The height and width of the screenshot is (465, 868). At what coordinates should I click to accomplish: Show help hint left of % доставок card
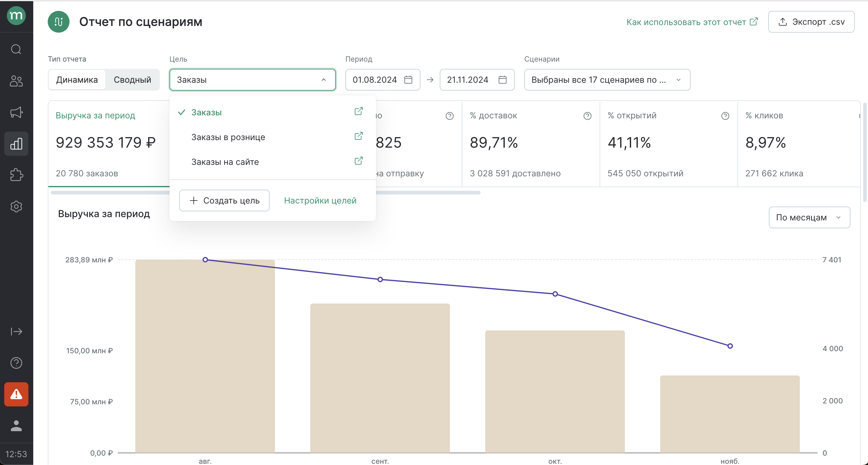tap(449, 116)
